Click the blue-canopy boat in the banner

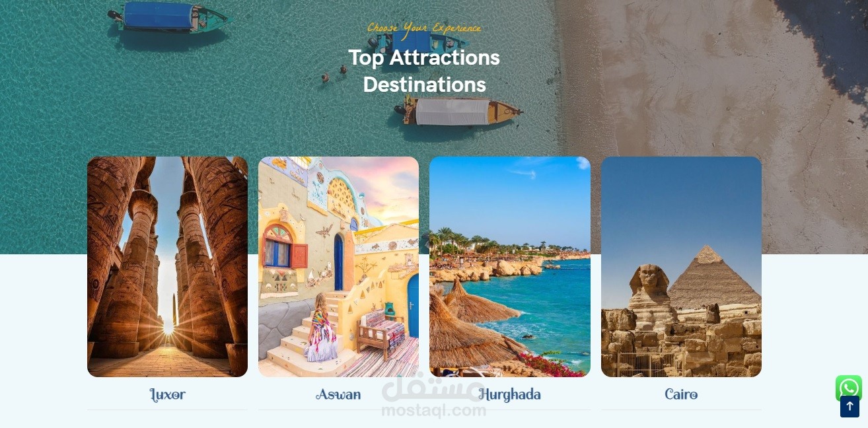(168, 17)
